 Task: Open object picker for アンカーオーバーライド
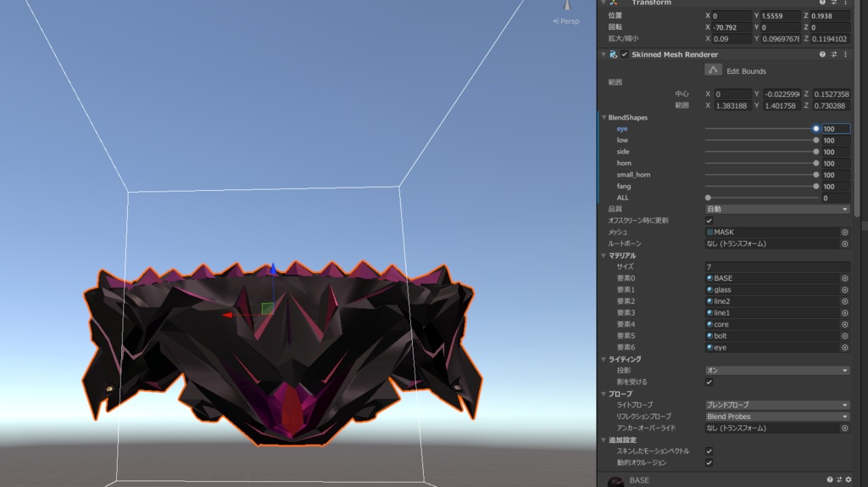[x=845, y=428]
